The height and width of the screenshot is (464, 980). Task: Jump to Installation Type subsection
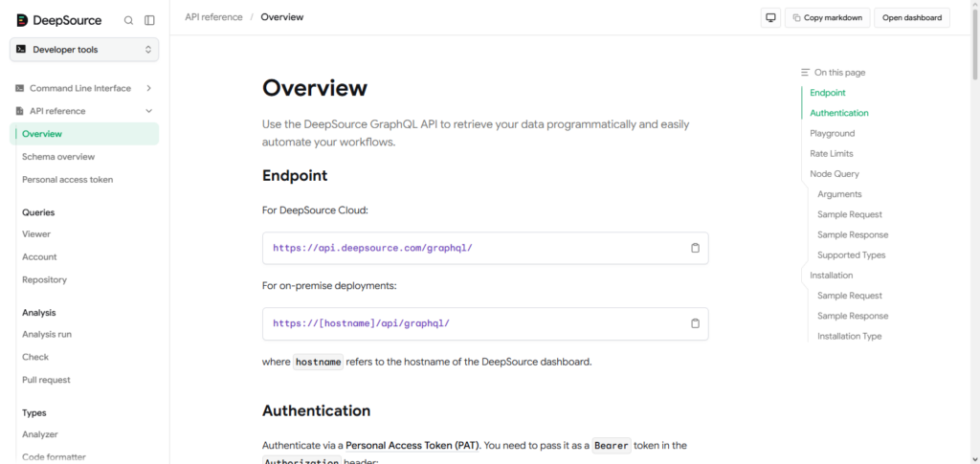[x=850, y=336]
